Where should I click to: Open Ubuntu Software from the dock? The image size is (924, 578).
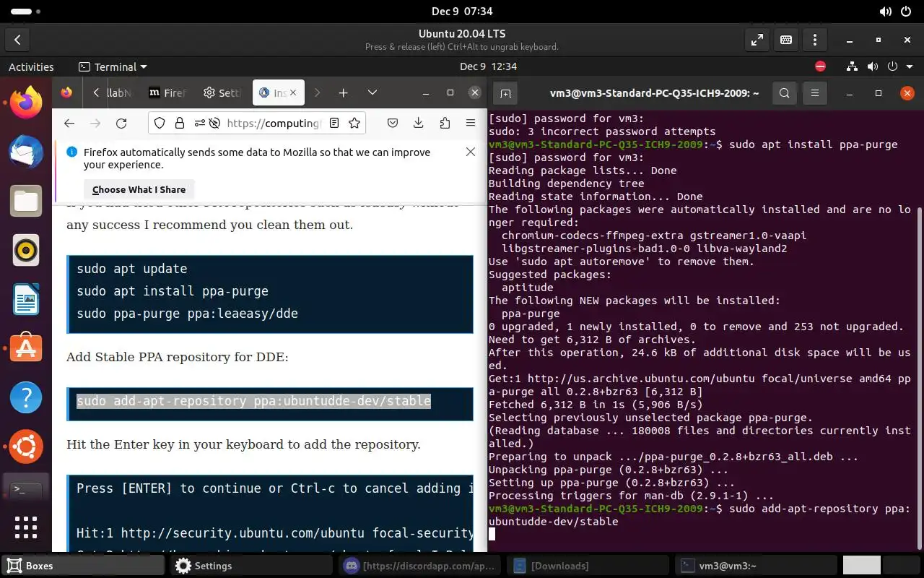point(26,349)
